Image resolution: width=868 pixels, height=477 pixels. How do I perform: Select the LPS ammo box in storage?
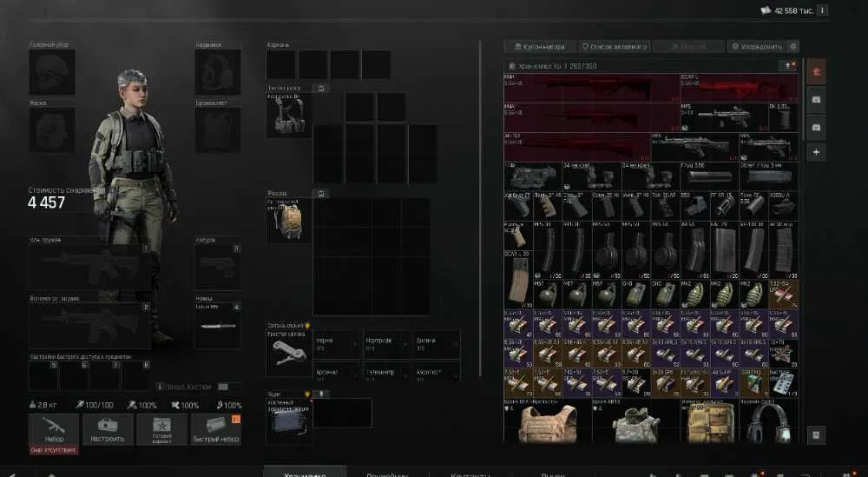(x=783, y=295)
